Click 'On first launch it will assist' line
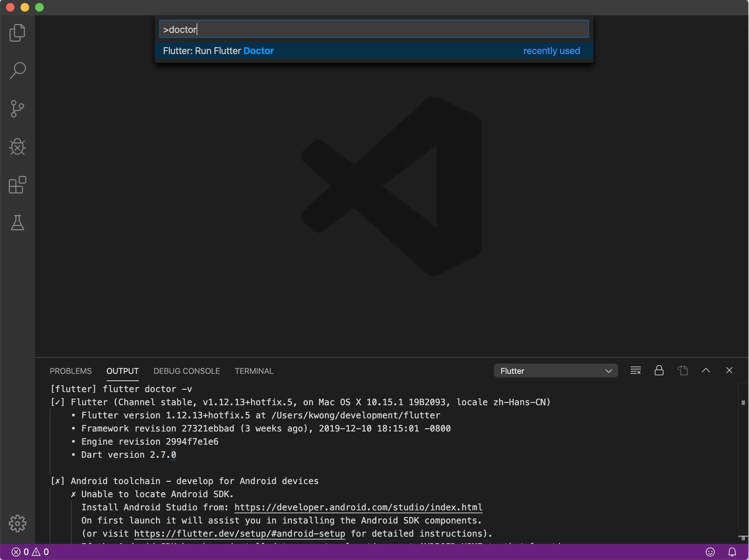The width and height of the screenshot is (749, 560). pyautogui.click(x=282, y=521)
